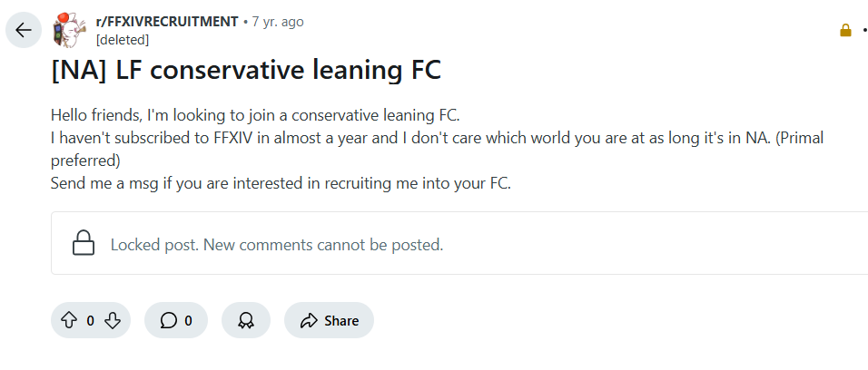Click the post vote score count
868x370 pixels.
[x=90, y=321]
